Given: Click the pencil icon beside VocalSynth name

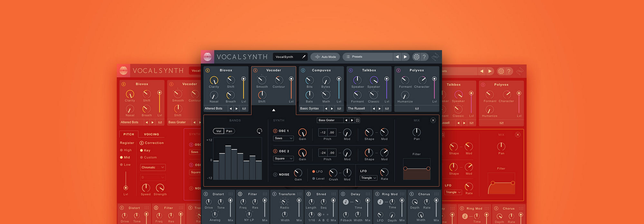Looking at the screenshot, I should coord(304,57).
